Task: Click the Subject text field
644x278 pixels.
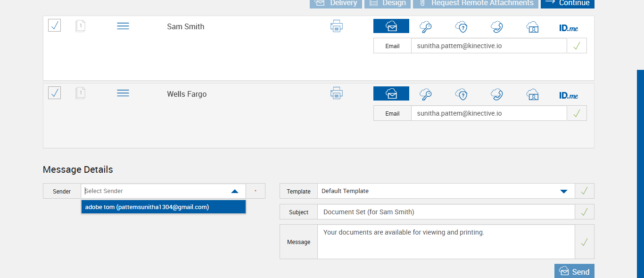Action: click(x=446, y=212)
